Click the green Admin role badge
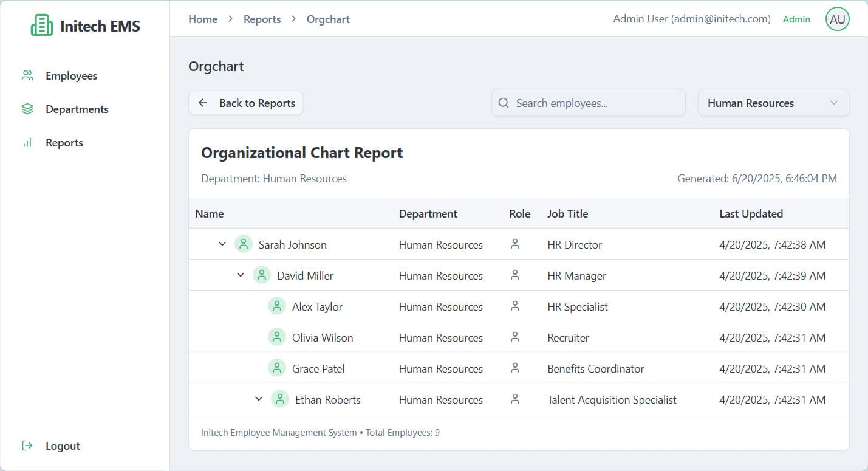Viewport: 868px width, 471px height. [x=796, y=19]
